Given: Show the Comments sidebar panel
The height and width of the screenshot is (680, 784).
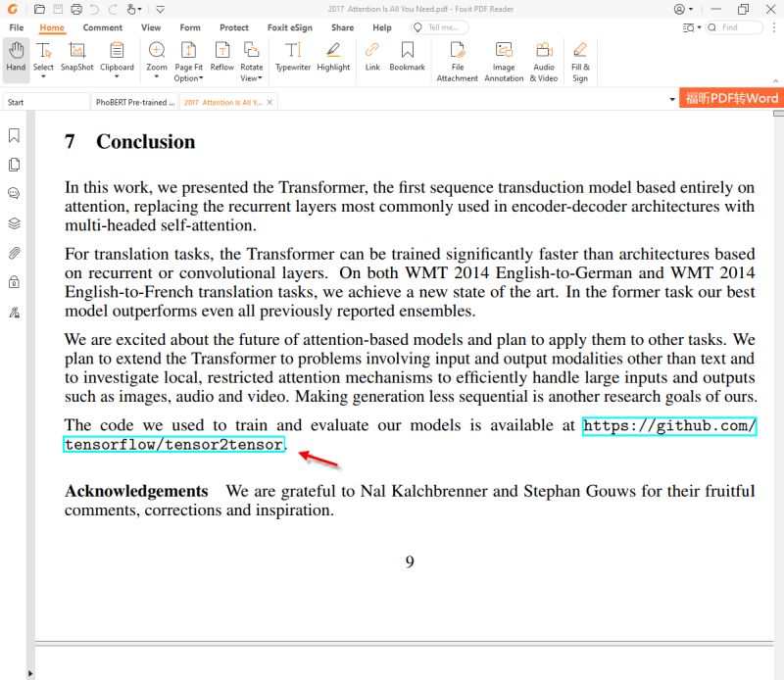Looking at the screenshot, I should (14, 193).
